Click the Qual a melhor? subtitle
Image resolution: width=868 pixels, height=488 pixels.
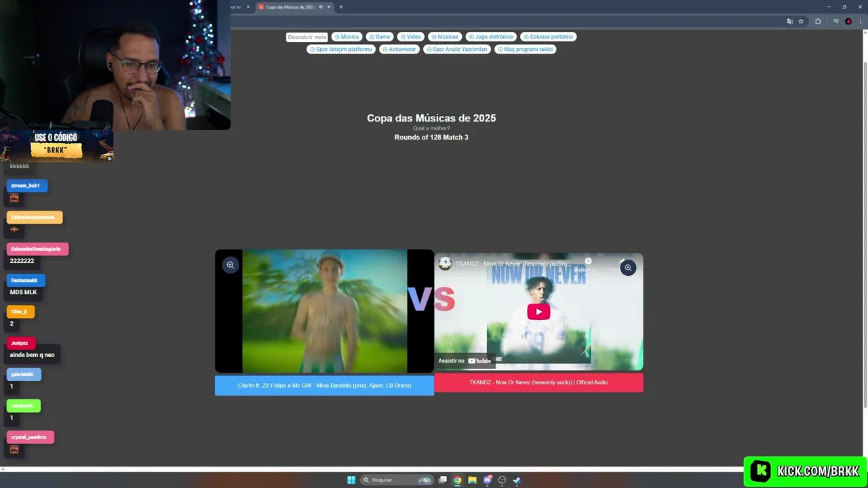tap(431, 128)
